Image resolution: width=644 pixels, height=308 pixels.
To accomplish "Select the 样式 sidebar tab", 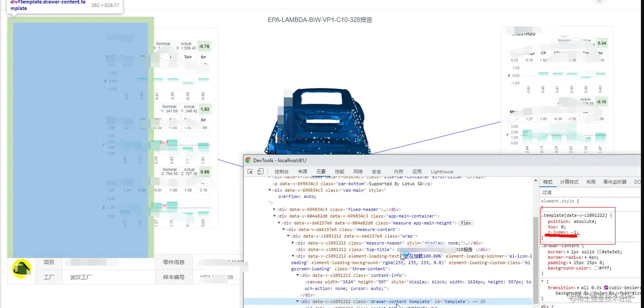I will (x=548, y=182).
